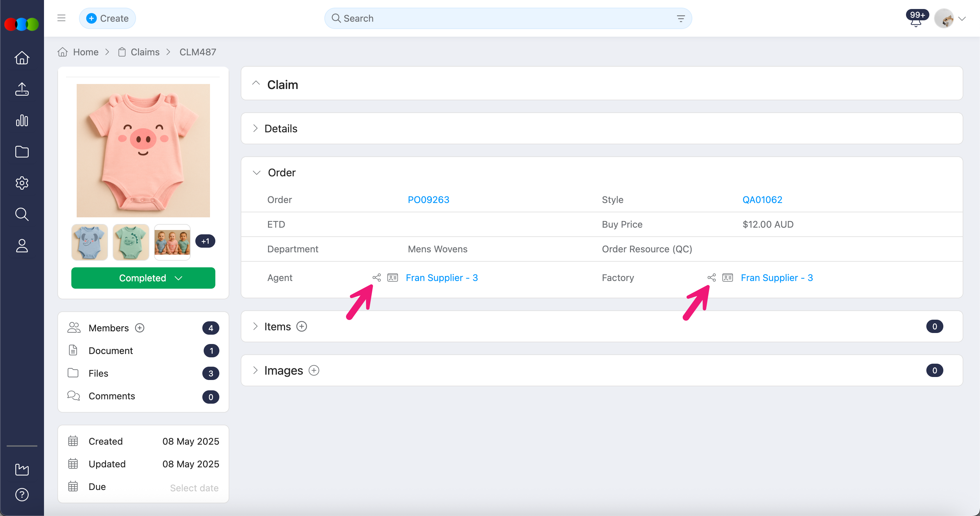Click the share icon beside Agent
The width and height of the screenshot is (980, 516).
coord(376,277)
